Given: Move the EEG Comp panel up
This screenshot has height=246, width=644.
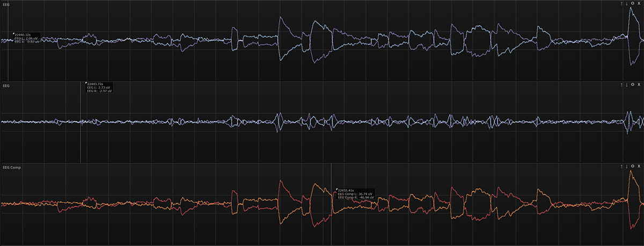Looking at the screenshot, I should (x=621, y=167).
